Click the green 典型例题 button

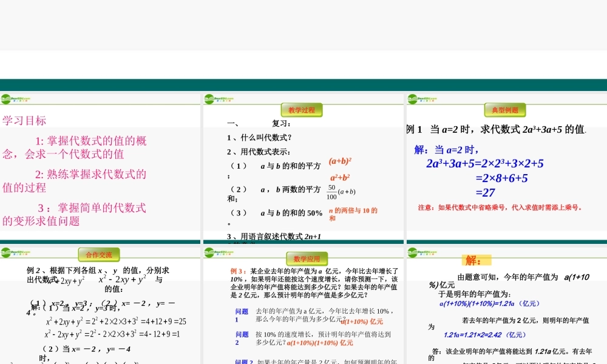click(x=505, y=110)
